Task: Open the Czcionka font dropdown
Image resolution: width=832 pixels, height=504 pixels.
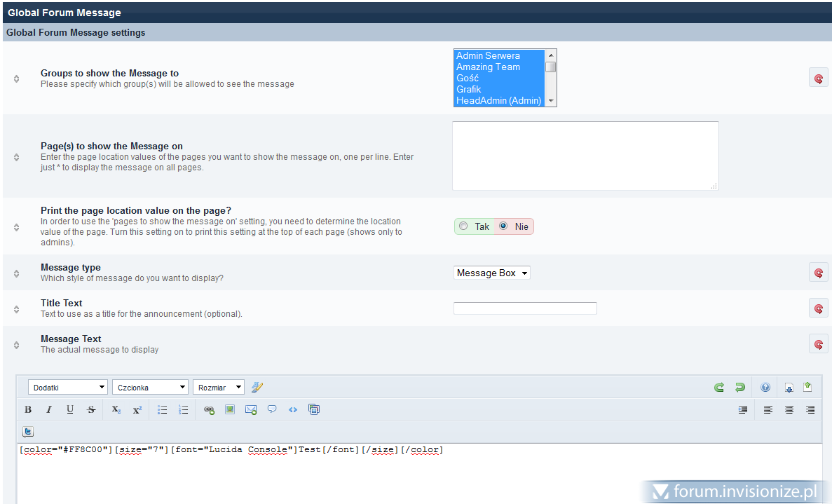Action: pyautogui.click(x=150, y=387)
